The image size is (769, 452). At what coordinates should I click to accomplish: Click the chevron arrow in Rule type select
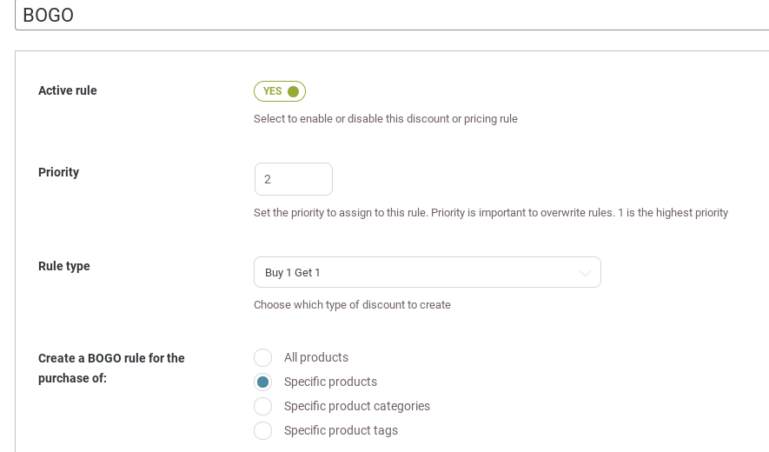pos(585,272)
